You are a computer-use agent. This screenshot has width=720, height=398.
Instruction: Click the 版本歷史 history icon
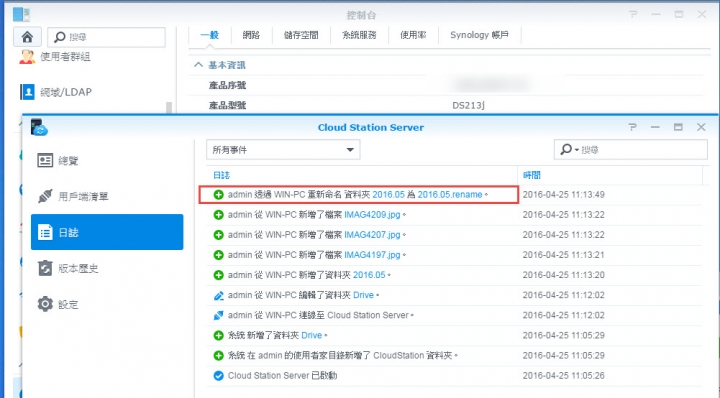[x=45, y=268]
